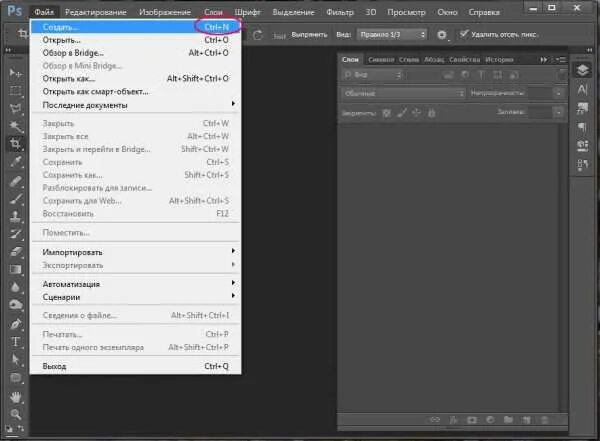Select the Gradient tool

16,270
